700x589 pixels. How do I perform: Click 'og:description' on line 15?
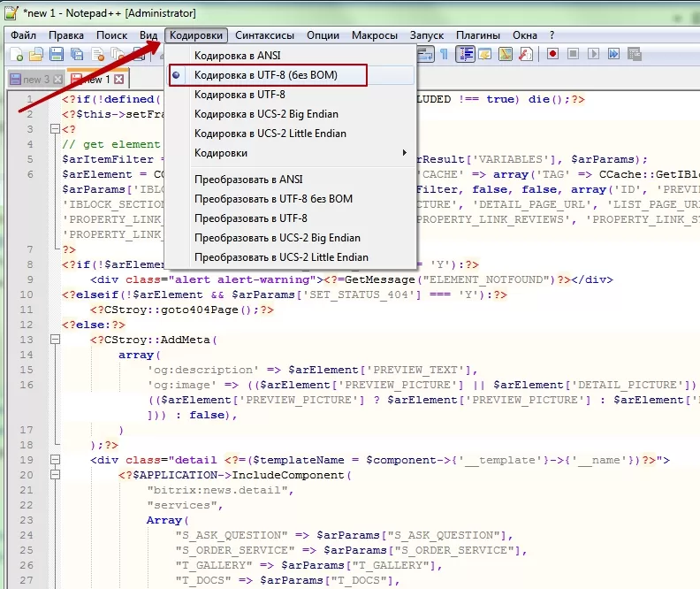pos(203,370)
